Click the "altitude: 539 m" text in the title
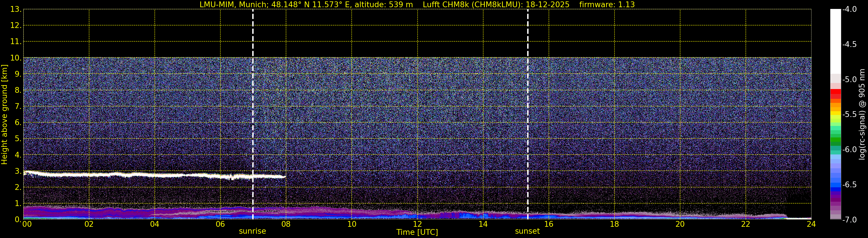The height and width of the screenshot is (238, 868). tap(384, 5)
